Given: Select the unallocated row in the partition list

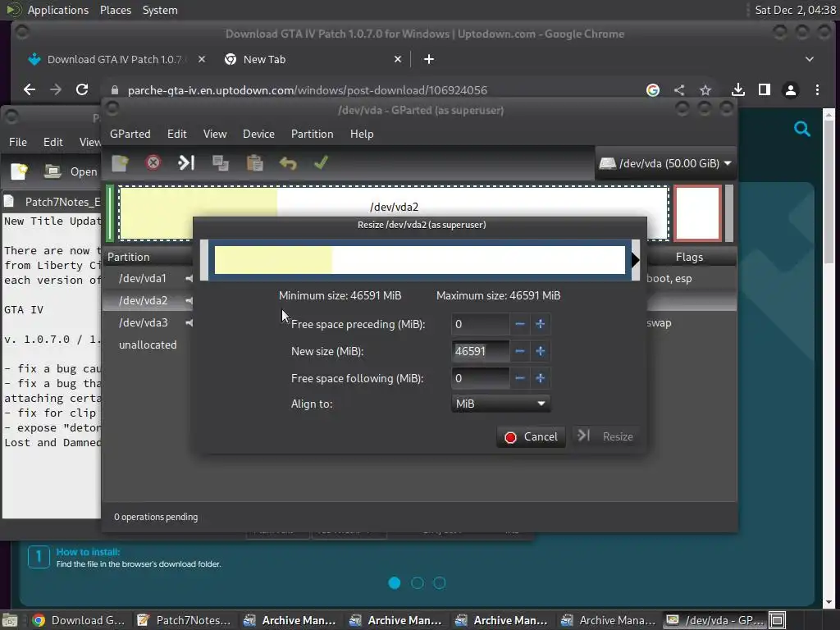Looking at the screenshot, I should coord(148,345).
